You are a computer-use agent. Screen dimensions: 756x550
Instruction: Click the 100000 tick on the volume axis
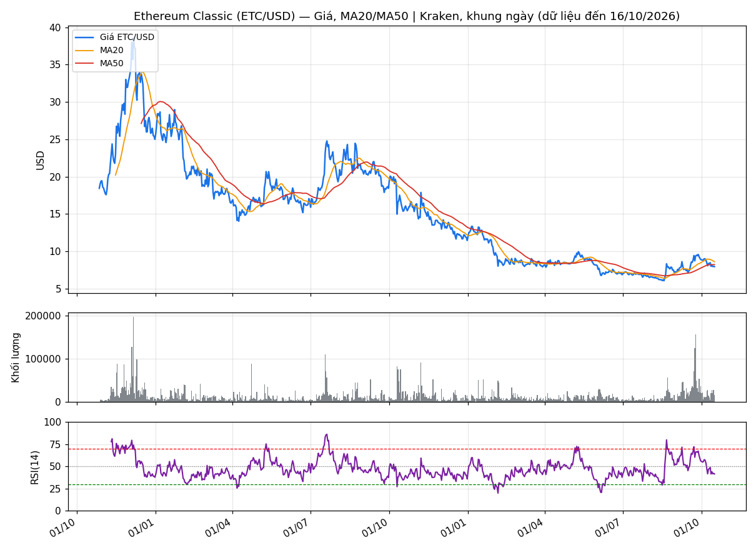pos(43,359)
